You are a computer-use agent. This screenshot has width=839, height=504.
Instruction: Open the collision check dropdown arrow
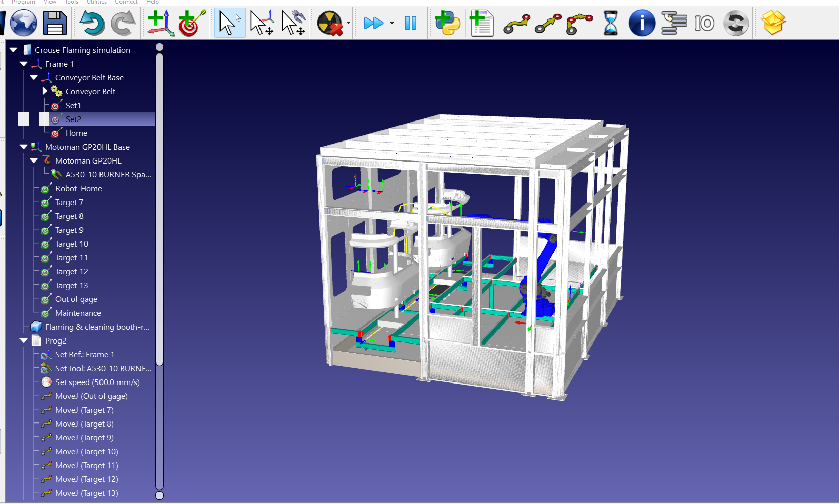349,23
